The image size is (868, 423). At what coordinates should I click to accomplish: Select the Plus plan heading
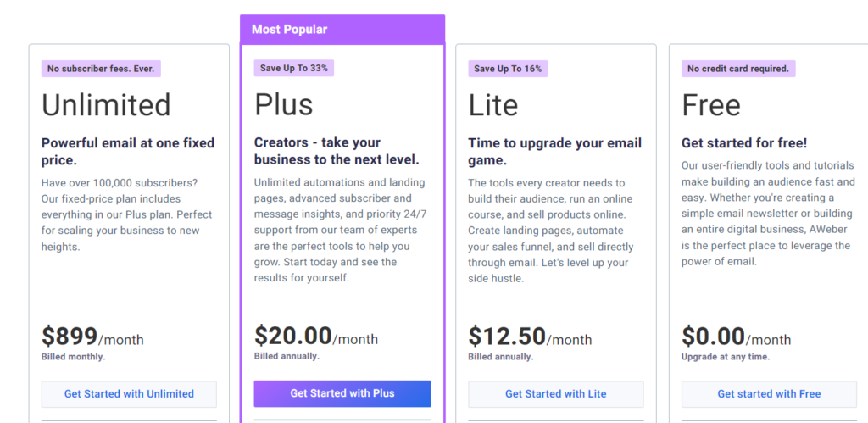pyautogui.click(x=283, y=104)
